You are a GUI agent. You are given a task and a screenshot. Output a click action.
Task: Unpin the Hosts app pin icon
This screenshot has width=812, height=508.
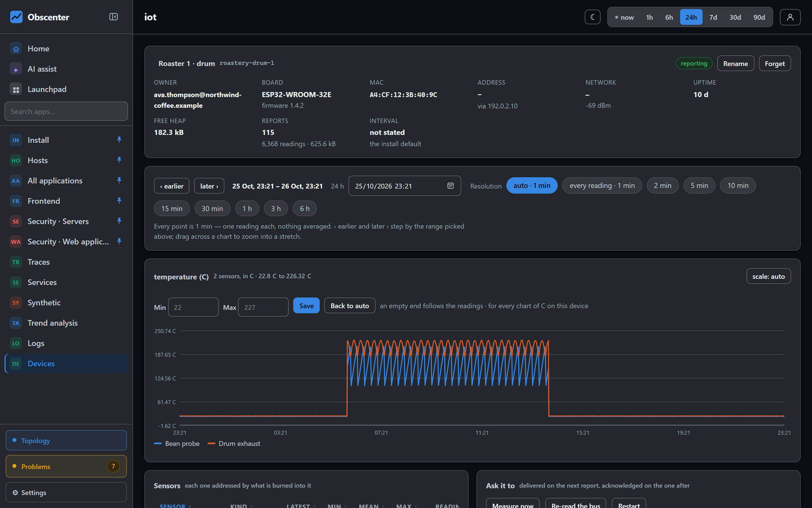tap(119, 160)
